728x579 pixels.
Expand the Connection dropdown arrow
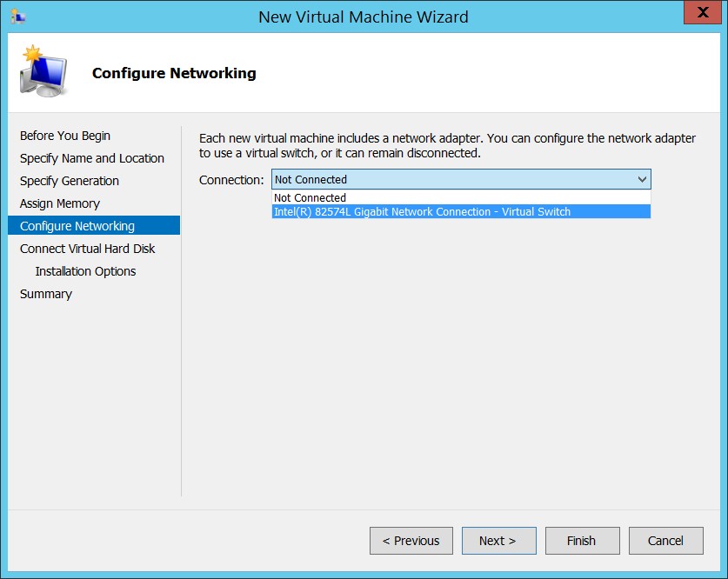pos(642,180)
